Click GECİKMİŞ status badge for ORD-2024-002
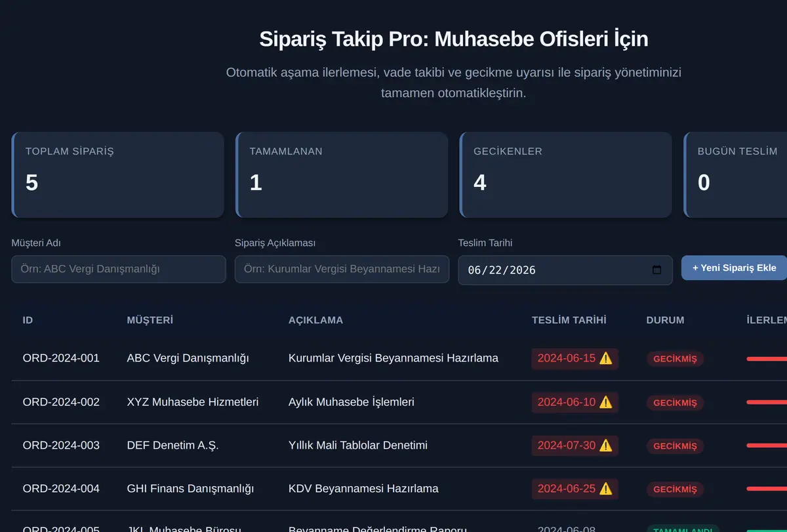Image resolution: width=787 pixels, height=532 pixels. tap(675, 403)
